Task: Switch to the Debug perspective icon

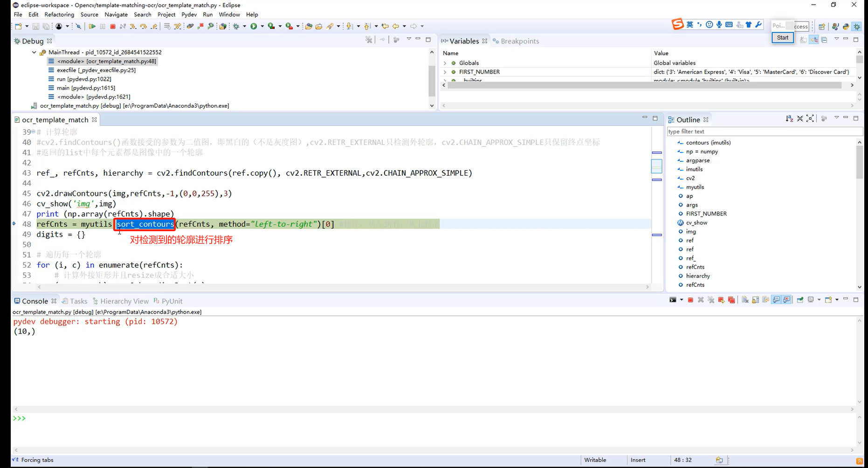Action: point(857,26)
